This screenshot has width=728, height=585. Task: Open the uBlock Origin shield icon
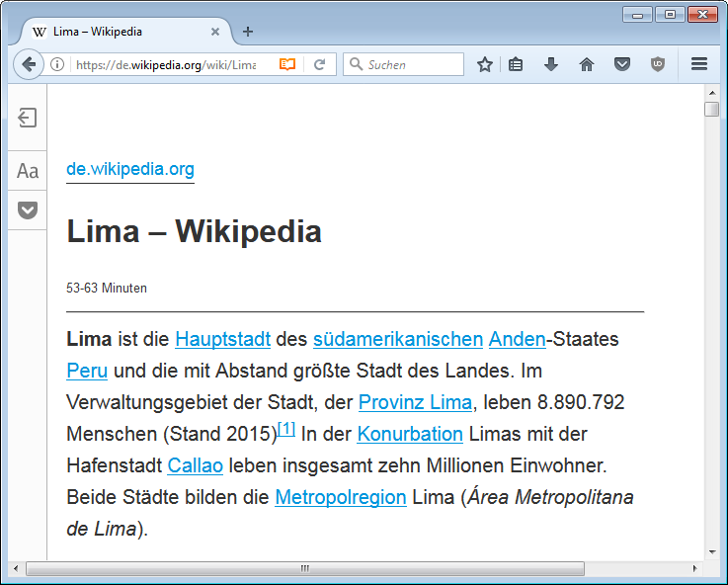658,64
